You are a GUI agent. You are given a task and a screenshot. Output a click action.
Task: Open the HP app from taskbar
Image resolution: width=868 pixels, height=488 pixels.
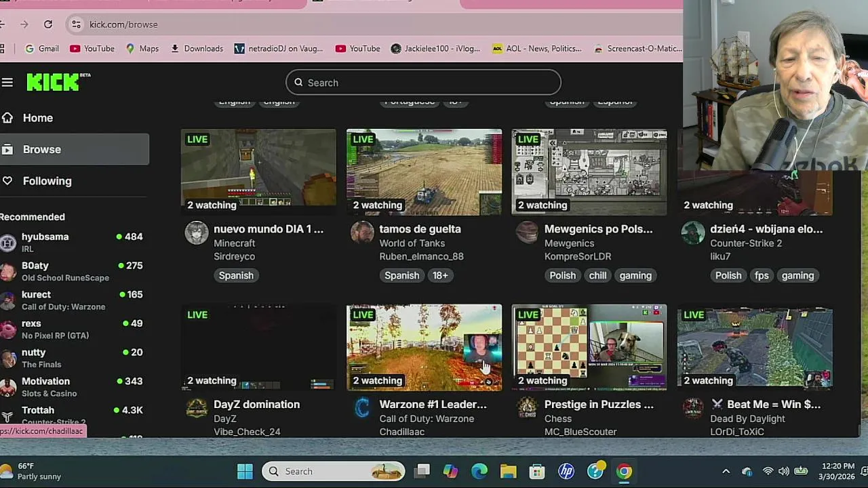tap(566, 471)
